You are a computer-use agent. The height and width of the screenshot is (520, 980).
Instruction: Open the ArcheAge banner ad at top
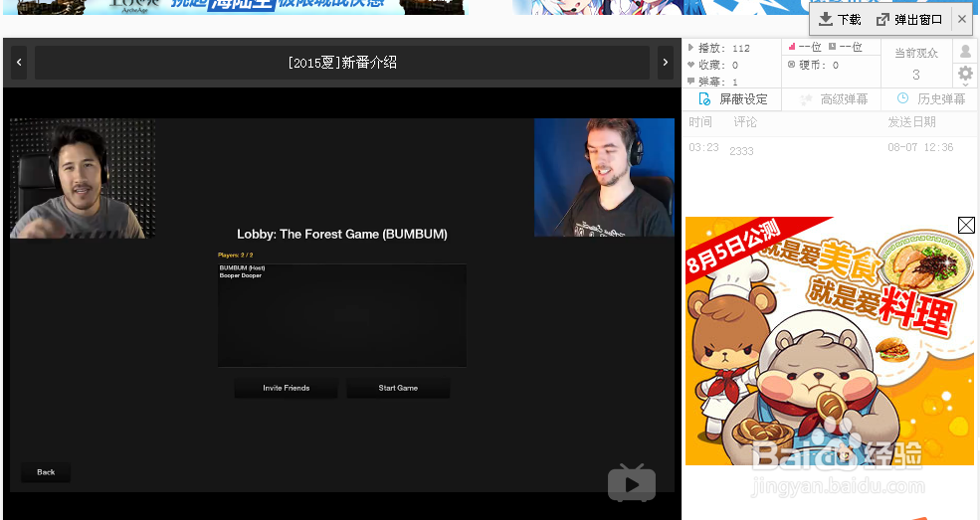[x=235, y=7]
